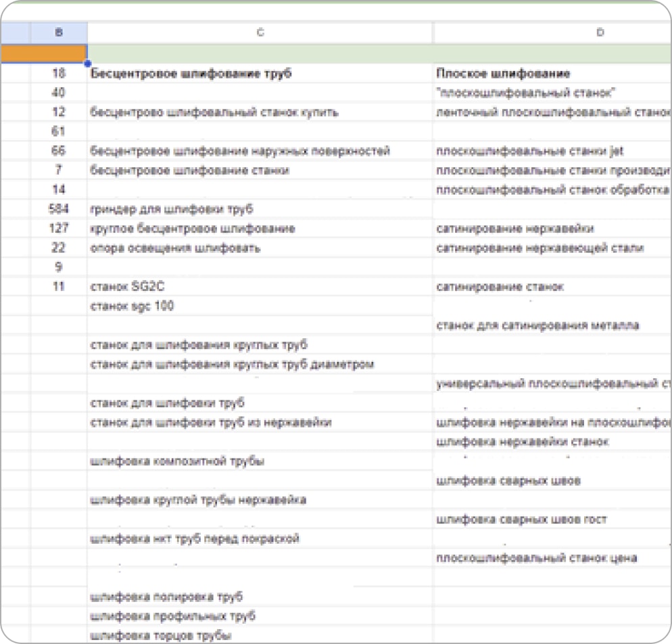Screen dimensions: 672x644
Task: Select column D header
Action: [x=600, y=32]
